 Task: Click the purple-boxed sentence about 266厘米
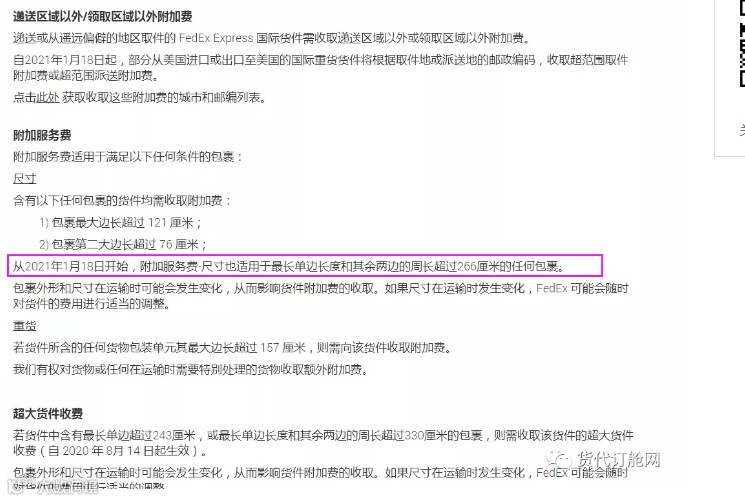[305, 266]
